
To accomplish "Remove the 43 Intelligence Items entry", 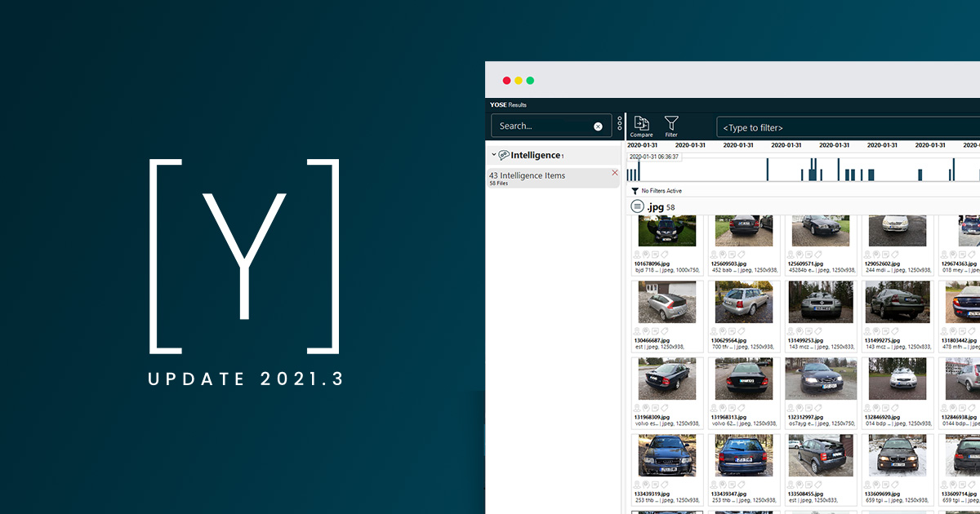I will (615, 173).
